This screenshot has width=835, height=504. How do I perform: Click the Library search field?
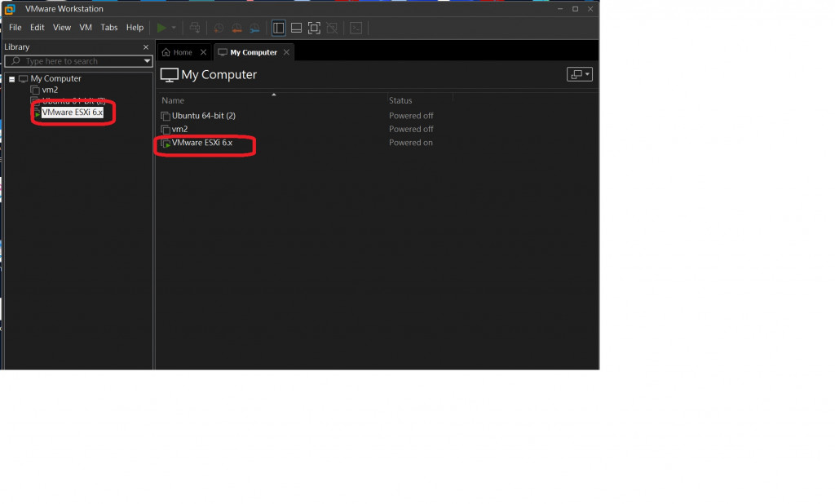click(x=79, y=61)
